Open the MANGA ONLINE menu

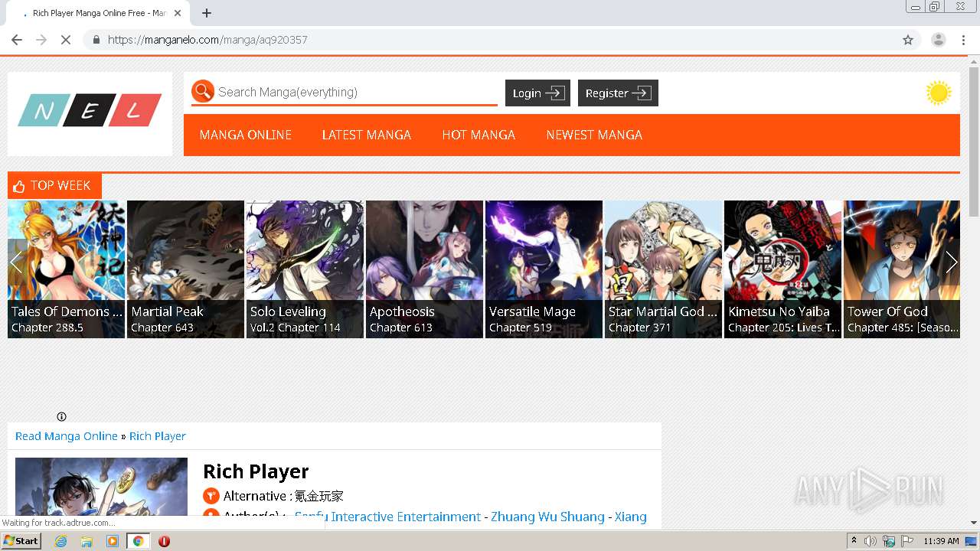(245, 135)
